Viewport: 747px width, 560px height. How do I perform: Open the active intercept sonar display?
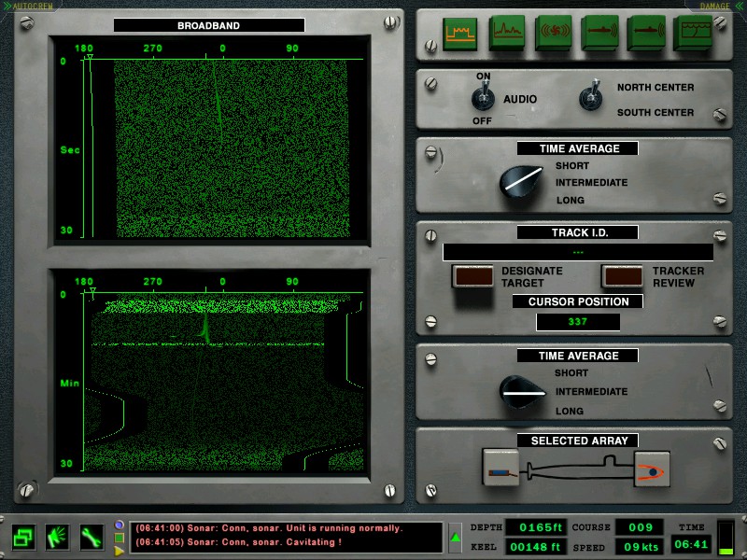coord(646,33)
